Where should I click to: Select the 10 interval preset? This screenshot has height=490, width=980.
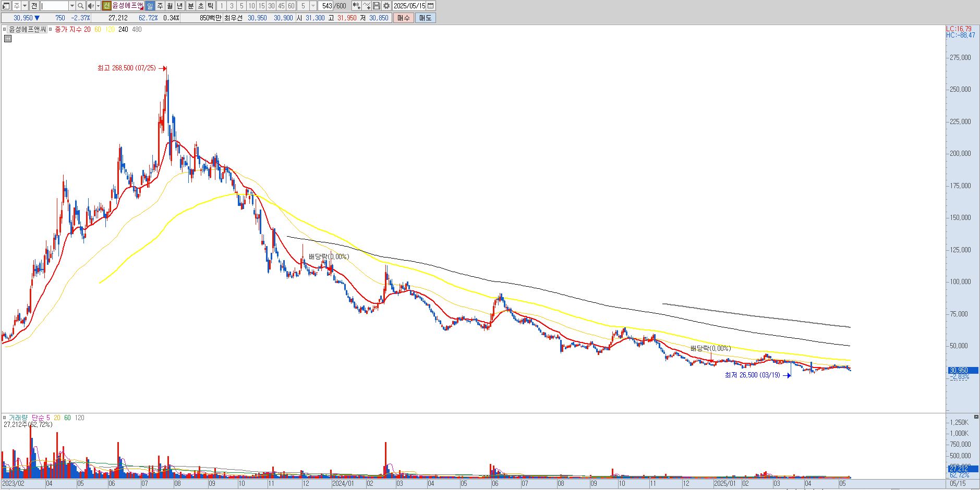[251, 6]
